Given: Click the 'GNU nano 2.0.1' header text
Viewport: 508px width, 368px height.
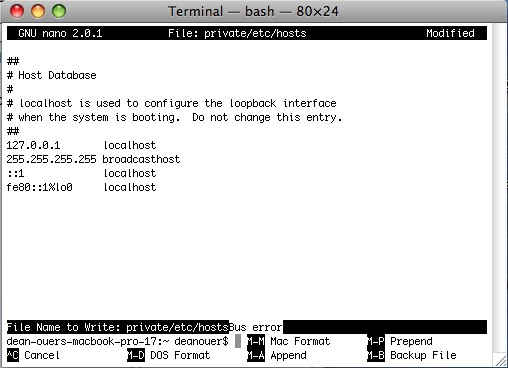Looking at the screenshot, I should (60, 33).
